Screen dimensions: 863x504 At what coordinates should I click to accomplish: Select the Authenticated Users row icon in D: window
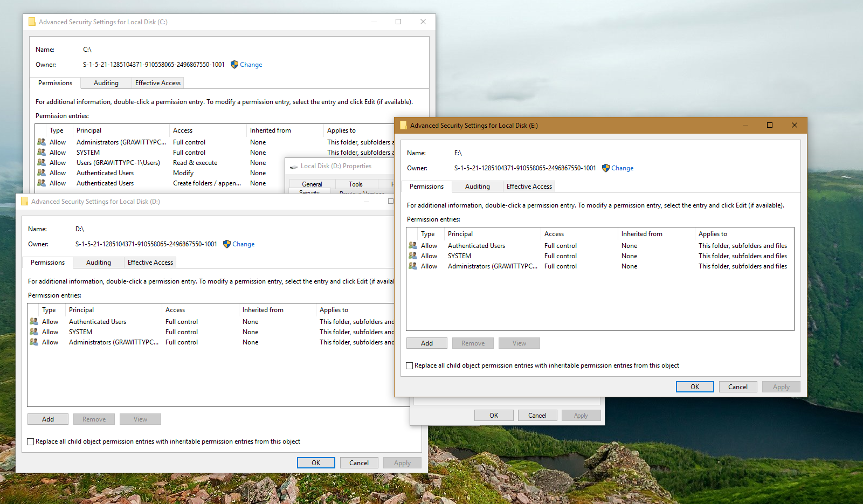point(34,322)
